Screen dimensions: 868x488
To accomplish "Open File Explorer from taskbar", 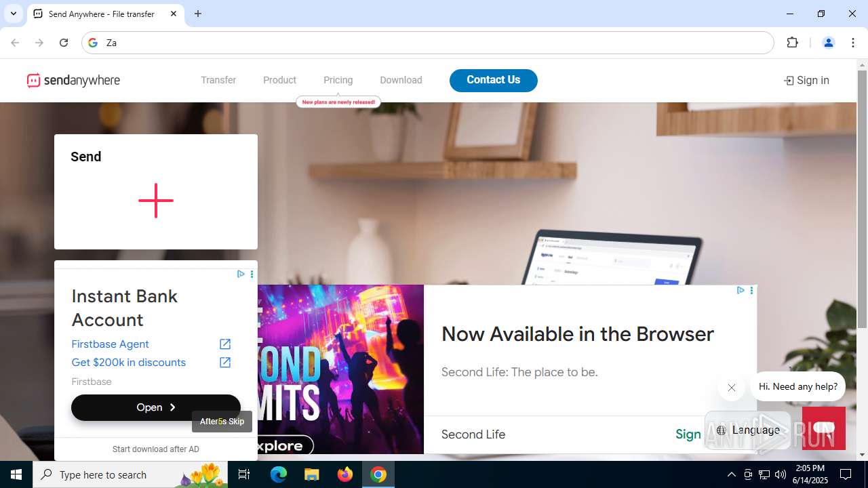I will [311, 474].
